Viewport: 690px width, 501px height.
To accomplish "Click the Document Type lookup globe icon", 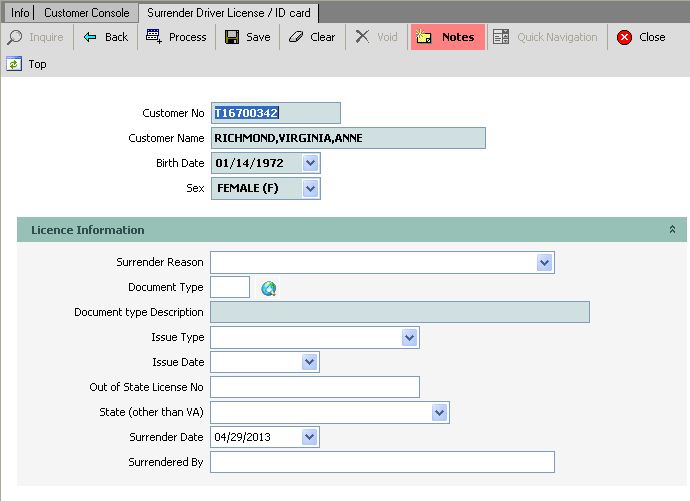I will click(x=268, y=288).
